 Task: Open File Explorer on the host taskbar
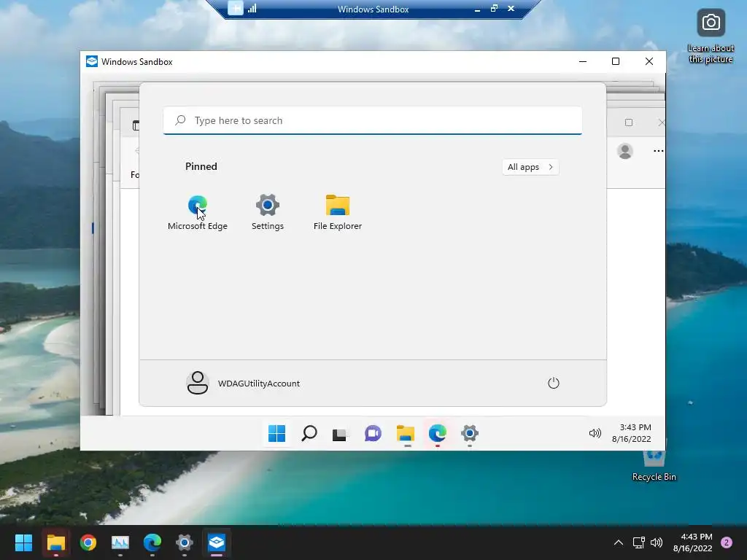55,542
